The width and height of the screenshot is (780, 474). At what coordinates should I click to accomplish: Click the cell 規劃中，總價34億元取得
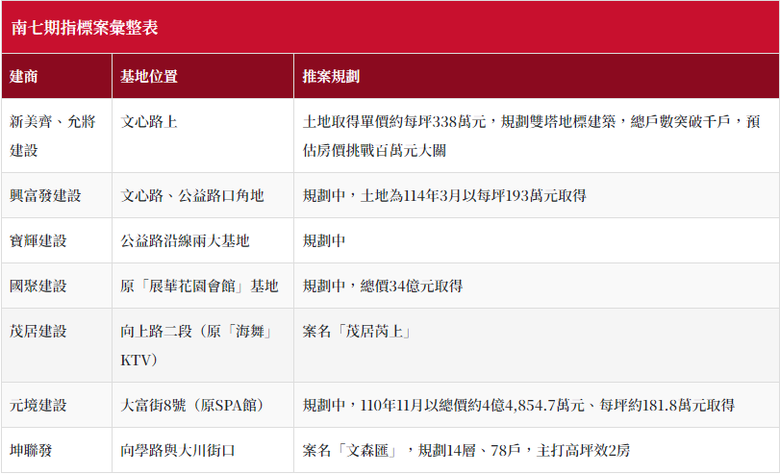coord(536,286)
